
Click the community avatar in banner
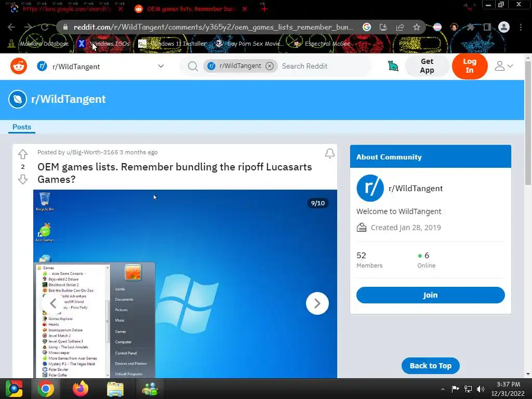pos(18,99)
